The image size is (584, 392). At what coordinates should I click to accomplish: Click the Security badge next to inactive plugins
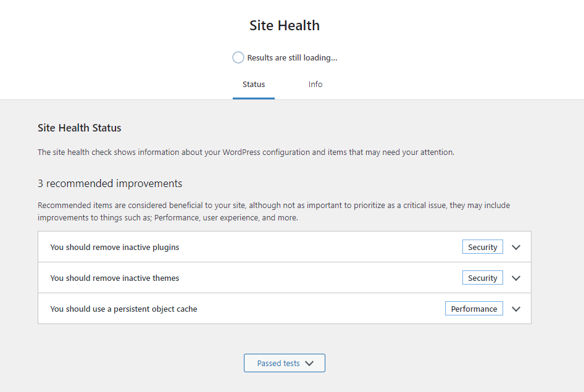point(482,246)
